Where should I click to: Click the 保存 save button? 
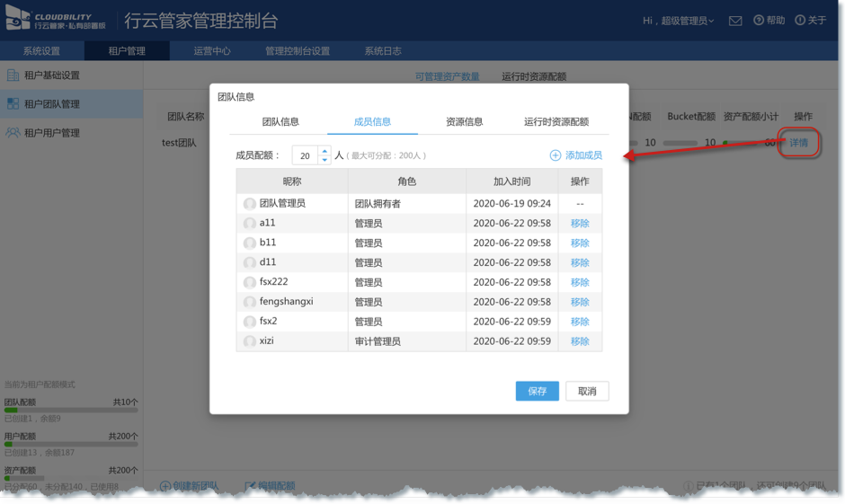537,391
